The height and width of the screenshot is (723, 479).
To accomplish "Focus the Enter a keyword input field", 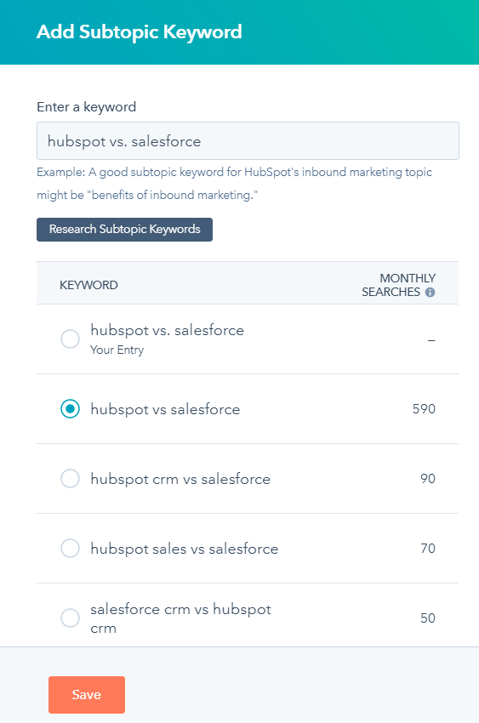I will click(248, 141).
